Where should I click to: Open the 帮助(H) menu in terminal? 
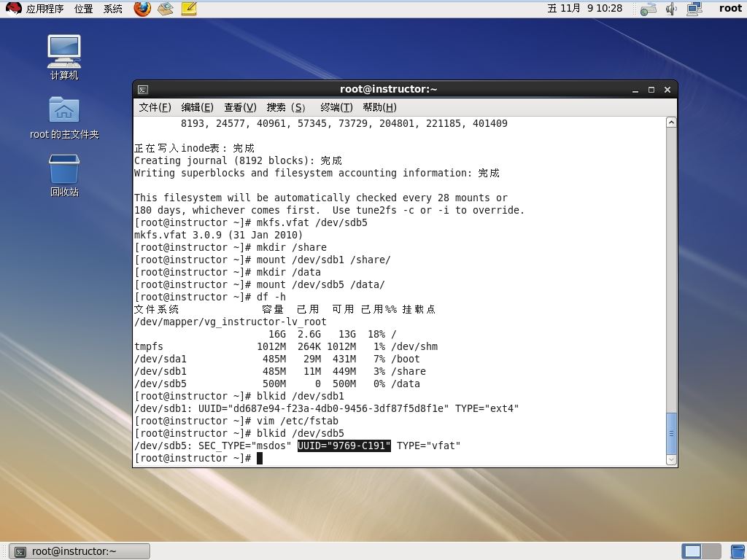pos(379,107)
